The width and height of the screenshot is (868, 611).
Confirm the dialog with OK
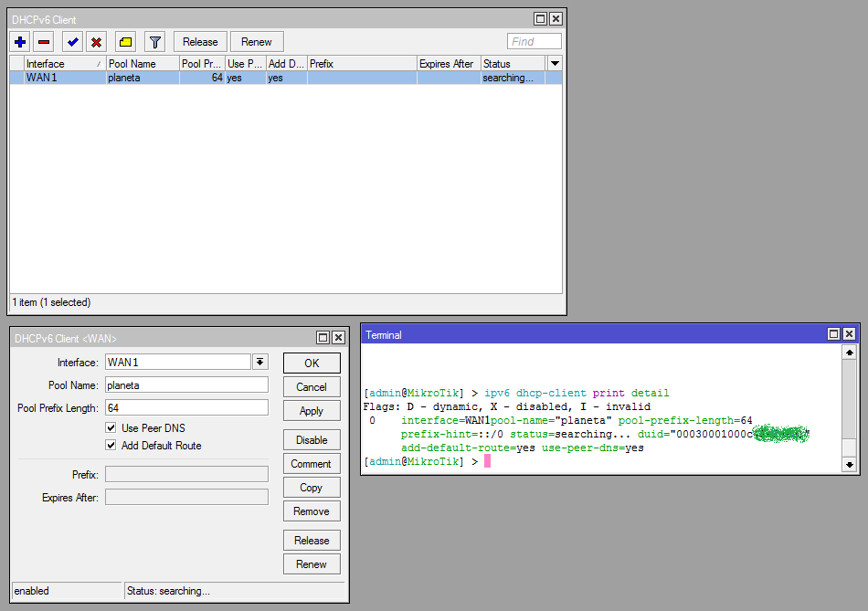tap(312, 363)
